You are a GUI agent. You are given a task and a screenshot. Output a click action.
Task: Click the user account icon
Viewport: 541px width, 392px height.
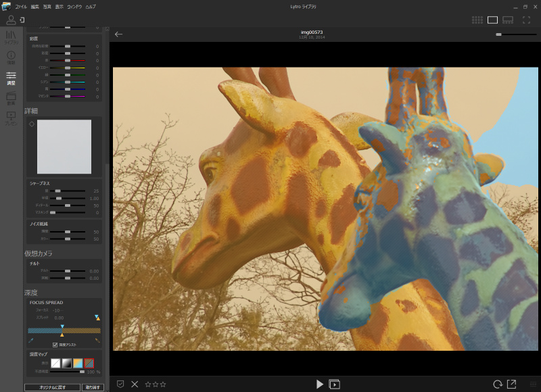[11, 20]
